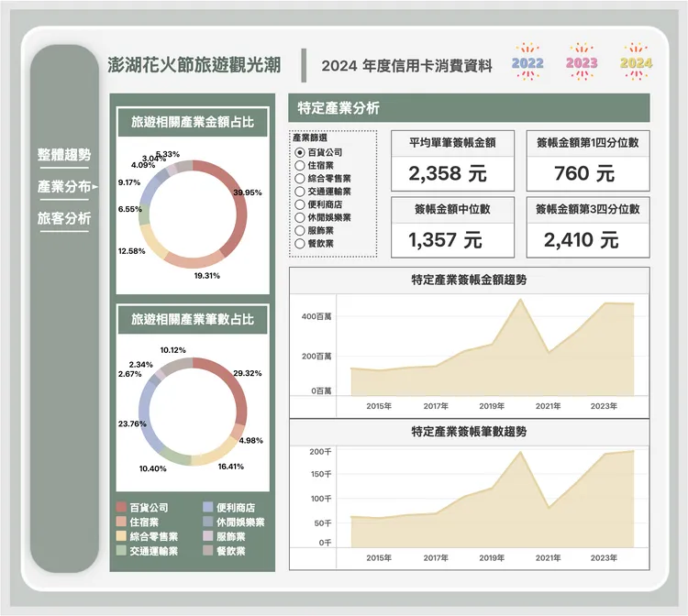
Task: Click the 1,357 元 median value
Action: click(445, 240)
